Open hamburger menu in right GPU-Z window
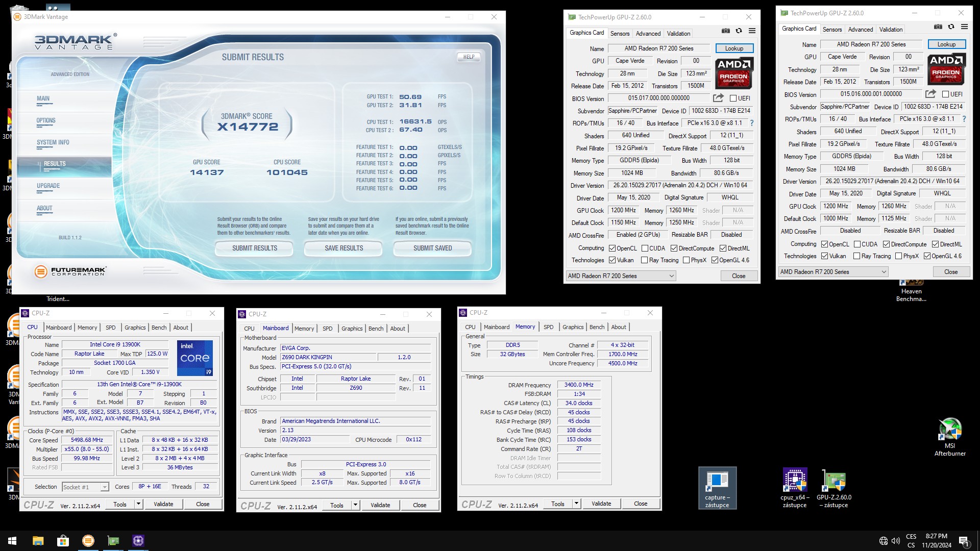Viewport: 980px width, 551px height. click(964, 27)
